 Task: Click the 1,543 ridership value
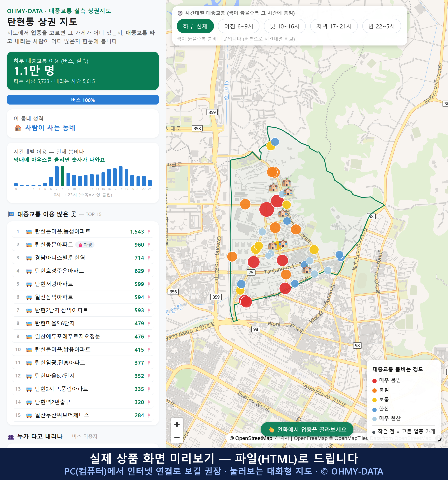[x=137, y=232]
